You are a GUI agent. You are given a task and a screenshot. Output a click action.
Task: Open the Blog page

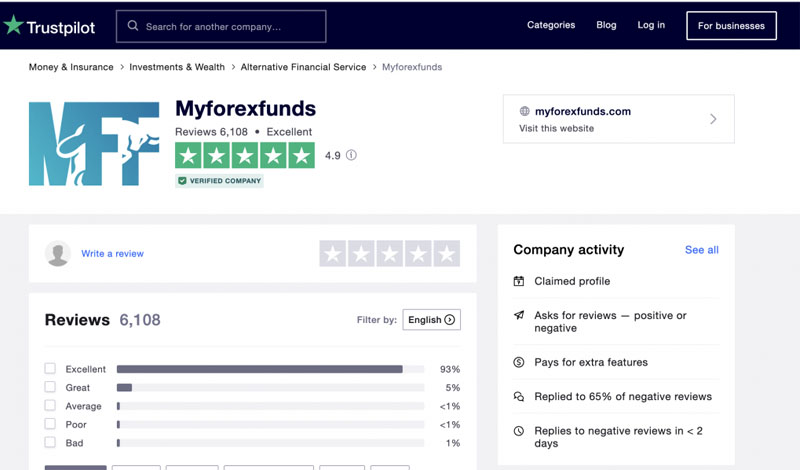(x=606, y=25)
